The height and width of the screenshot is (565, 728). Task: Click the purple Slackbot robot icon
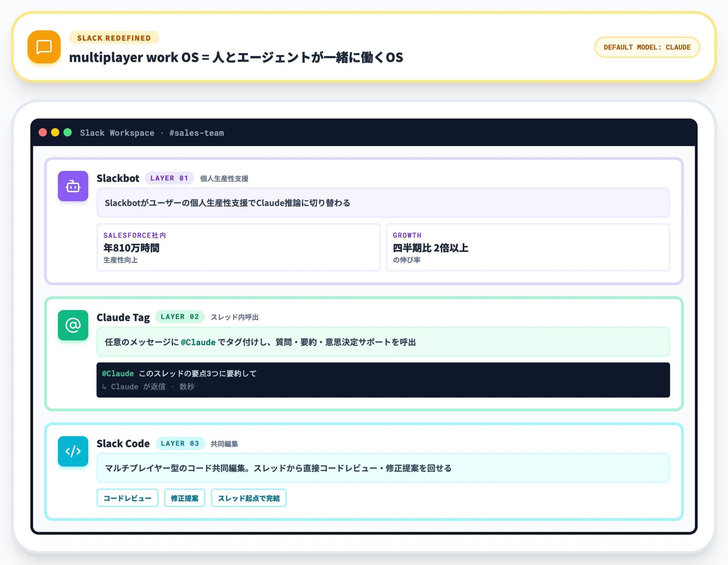(73, 186)
